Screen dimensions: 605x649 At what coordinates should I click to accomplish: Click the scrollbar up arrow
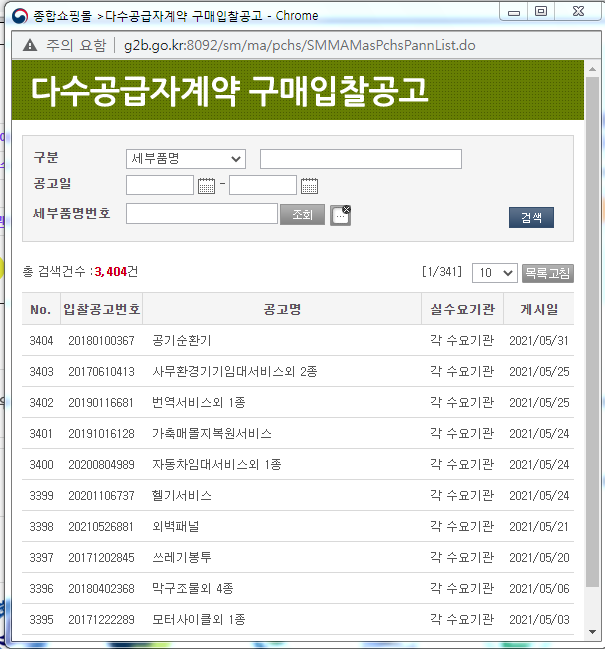coord(593,69)
